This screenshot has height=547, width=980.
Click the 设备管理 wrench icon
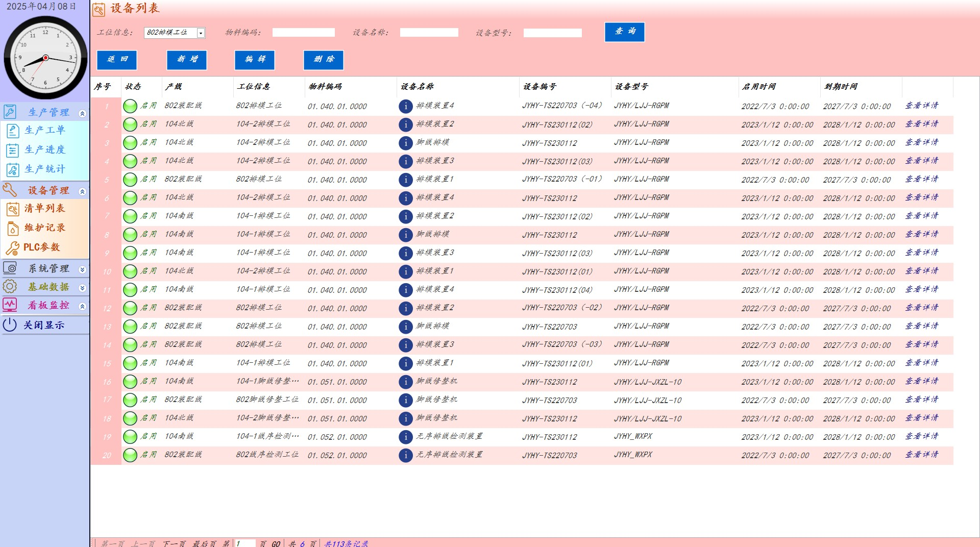tap(10, 190)
